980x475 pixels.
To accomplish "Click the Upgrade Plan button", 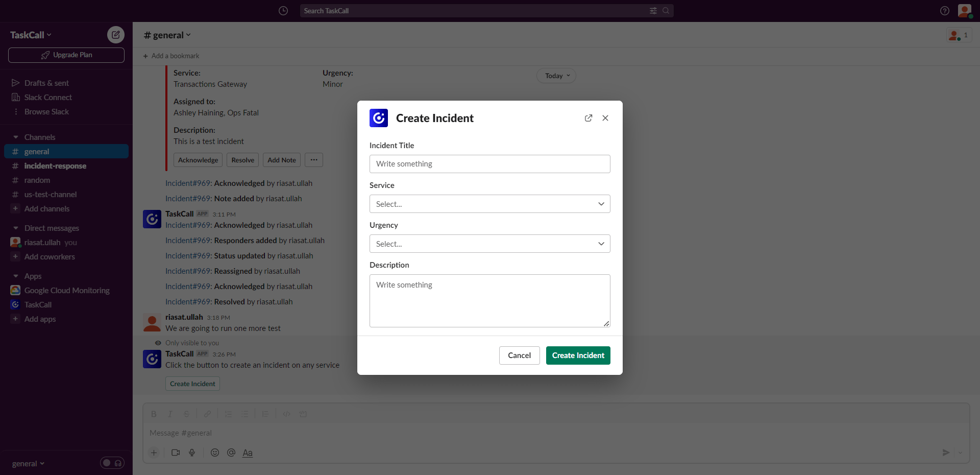I will click(x=66, y=55).
